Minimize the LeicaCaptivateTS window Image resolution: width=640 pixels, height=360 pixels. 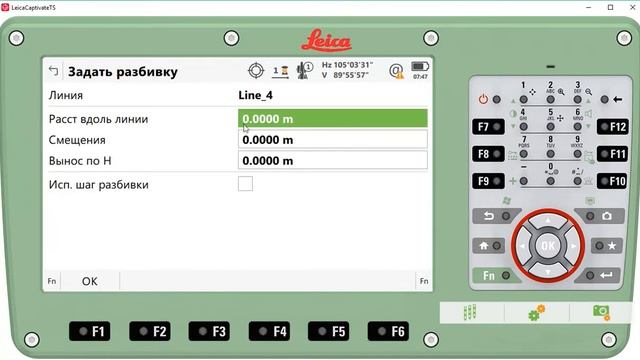(589, 7)
